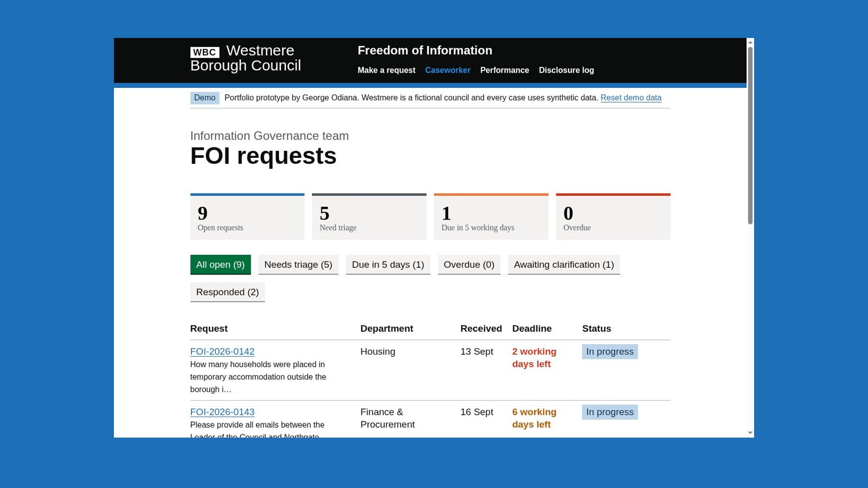
Task: Click In progress status for FOI-2026-0143
Action: pyautogui.click(x=610, y=412)
